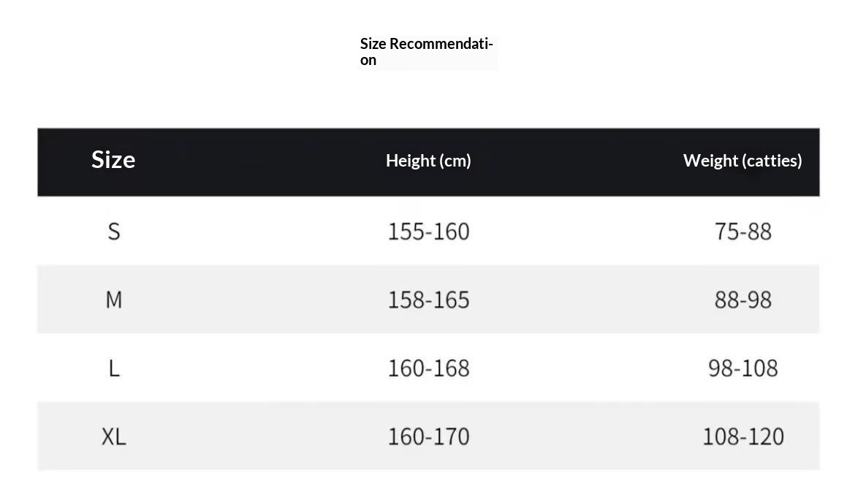This screenshot has height=504, width=855.
Task: Click the Size column header
Action: pos(113,159)
